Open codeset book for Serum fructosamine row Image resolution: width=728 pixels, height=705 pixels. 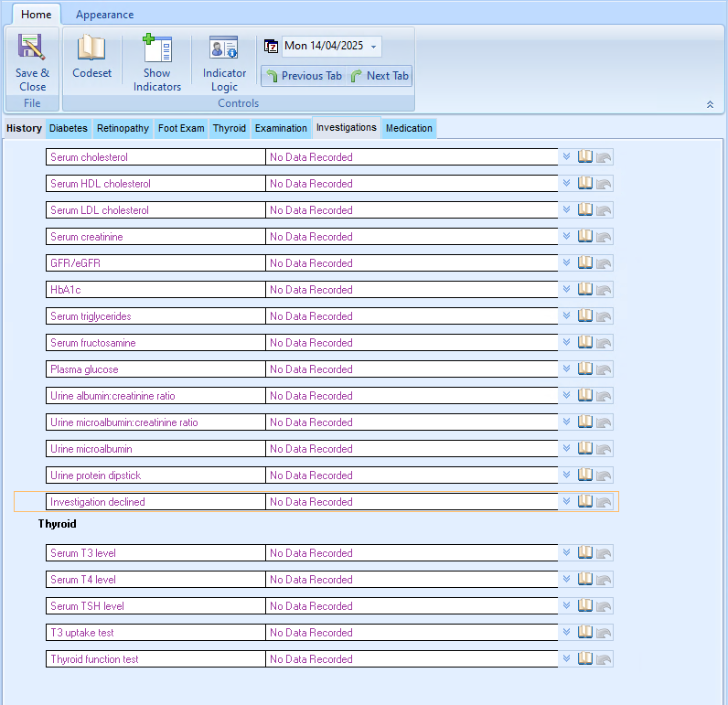coord(585,342)
